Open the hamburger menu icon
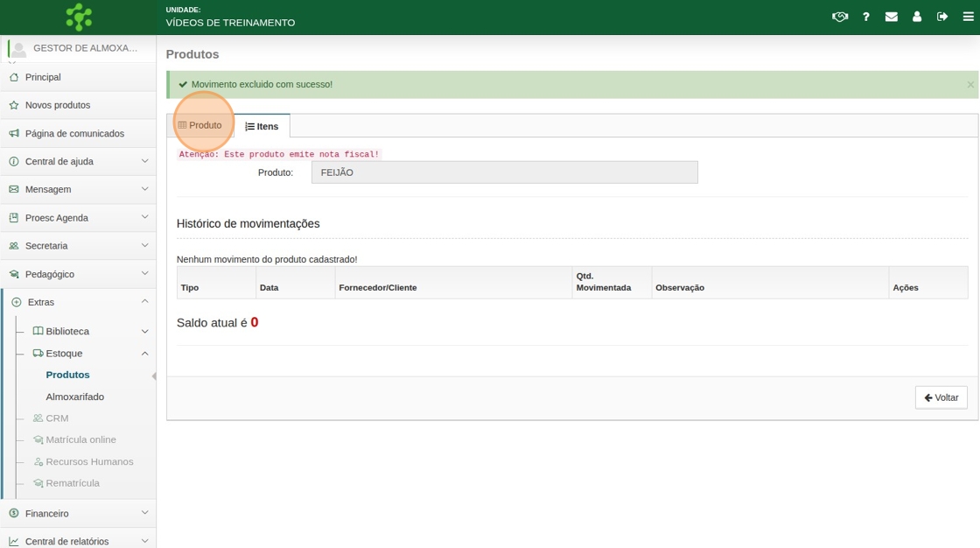 [968, 17]
